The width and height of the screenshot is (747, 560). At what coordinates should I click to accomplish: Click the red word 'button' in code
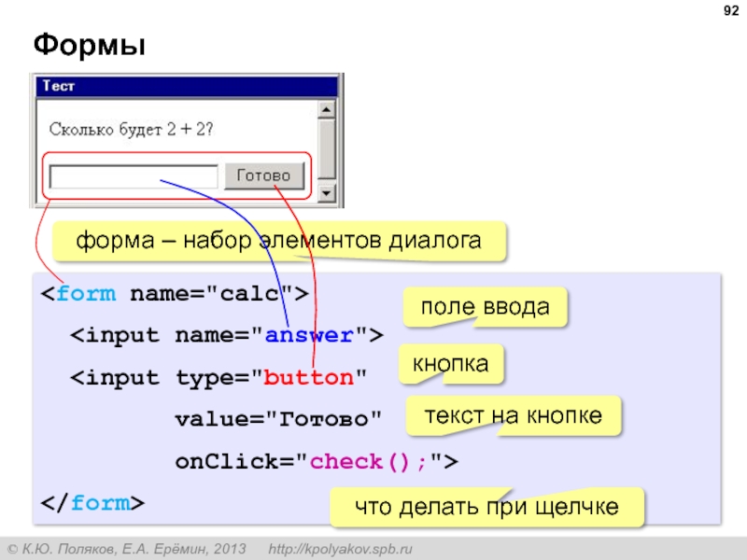coord(309,378)
